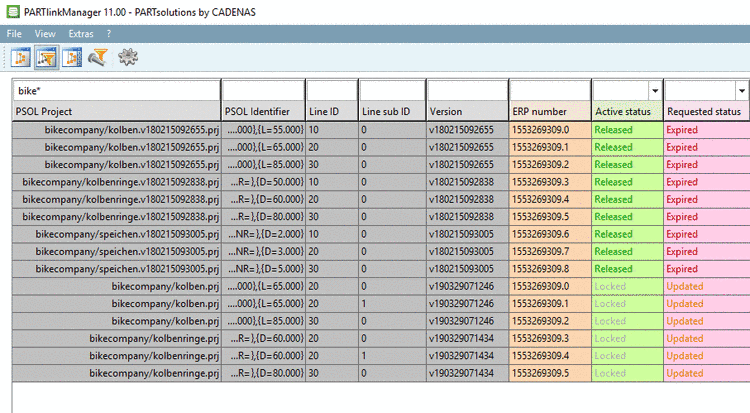Image resolution: width=750 pixels, height=413 pixels.
Task: Select ERP number cell 1553269309.6
Action: pos(550,234)
